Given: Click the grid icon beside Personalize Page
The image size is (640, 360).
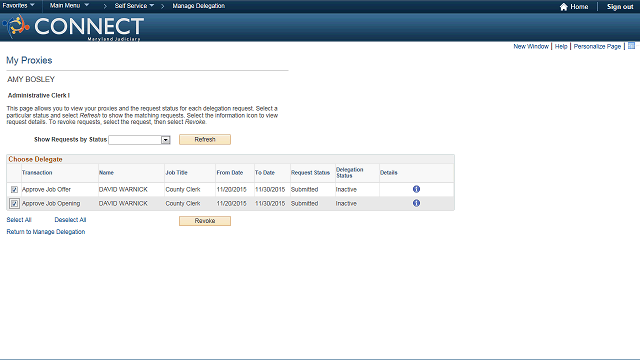Looking at the screenshot, I should (631, 46).
